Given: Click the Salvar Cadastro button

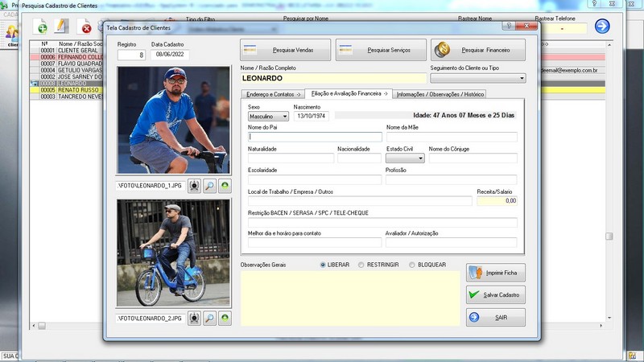Looking at the screenshot, I should (x=496, y=294).
